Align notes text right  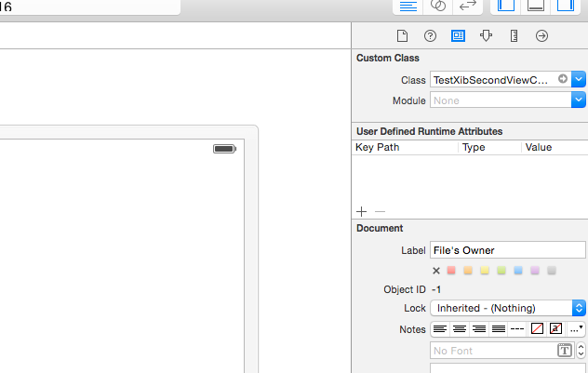tap(479, 329)
